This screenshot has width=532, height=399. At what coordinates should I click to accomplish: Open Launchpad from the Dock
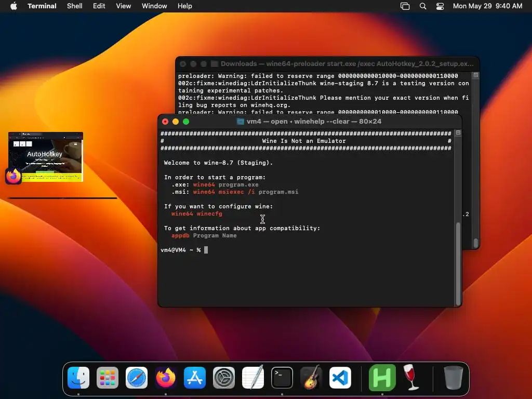108,378
